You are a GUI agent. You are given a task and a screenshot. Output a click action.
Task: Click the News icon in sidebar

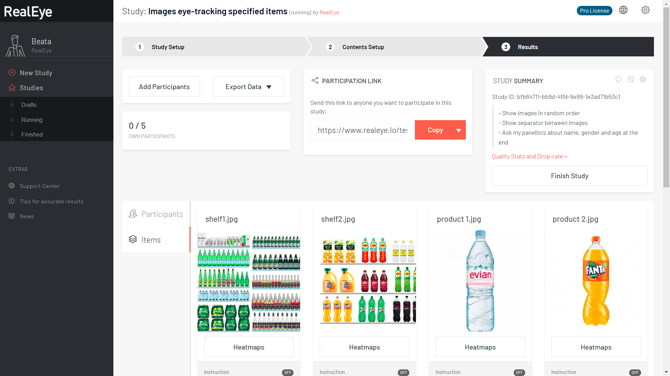12,216
